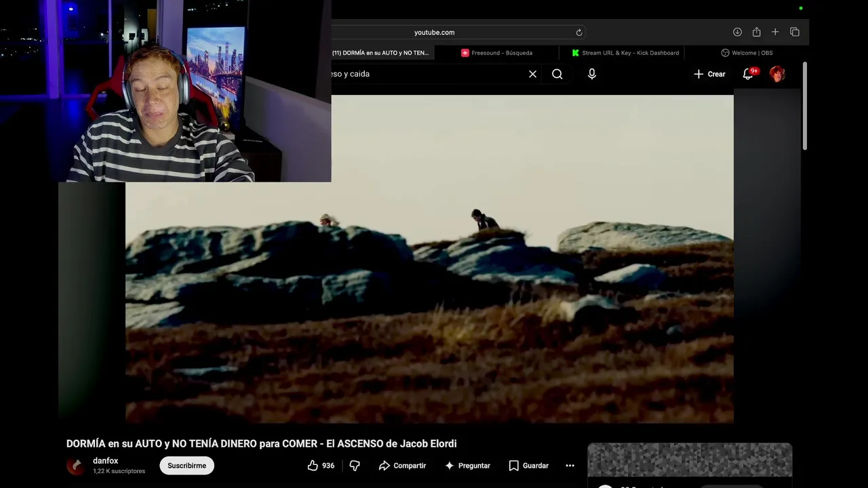Click the Preguntar button
The image size is (868, 488).
[x=467, y=466]
